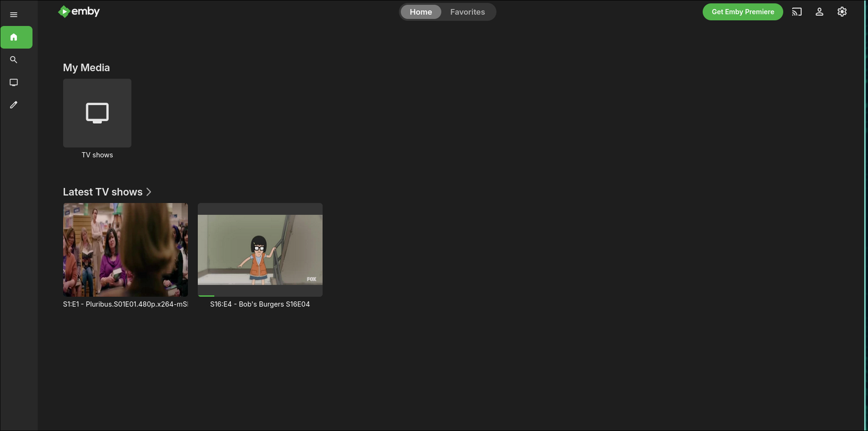Viewport: 868px width, 431px height.
Task: Click the Bob's Burgers green progress bar
Action: click(206, 296)
